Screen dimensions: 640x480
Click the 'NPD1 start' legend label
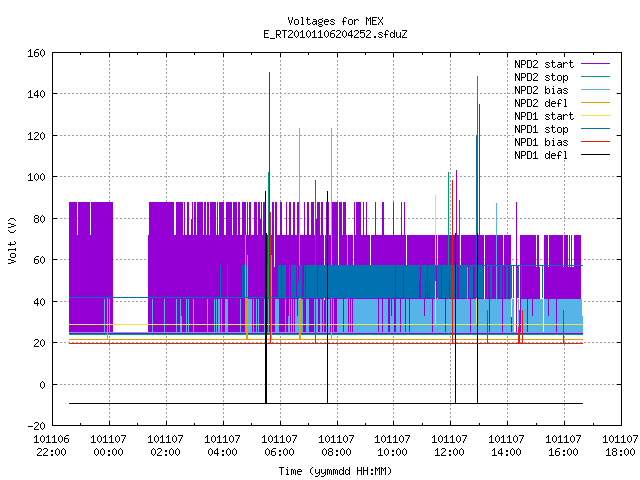[544, 116]
